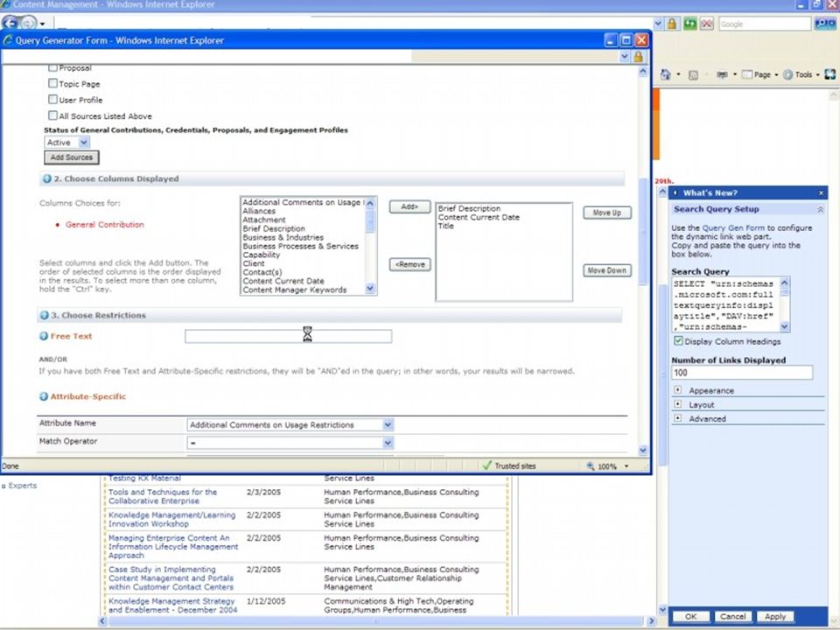The image size is (840, 630).
Task: Click the browser Back arrow button
Action: click(10, 23)
